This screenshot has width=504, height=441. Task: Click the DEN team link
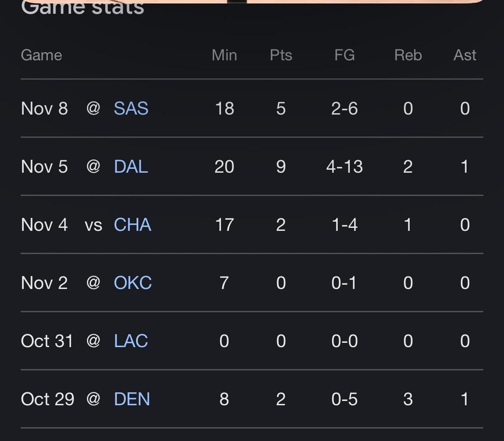pyautogui.click(x=132, y=399)
